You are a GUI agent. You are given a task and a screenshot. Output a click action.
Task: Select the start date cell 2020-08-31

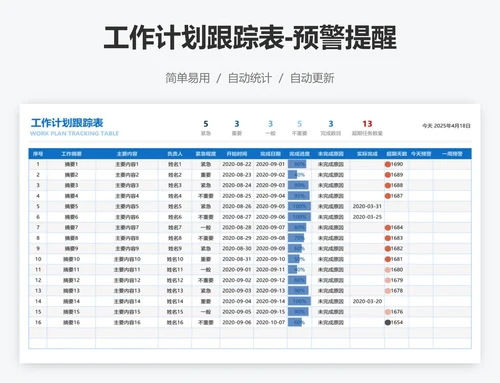[237, 259]
